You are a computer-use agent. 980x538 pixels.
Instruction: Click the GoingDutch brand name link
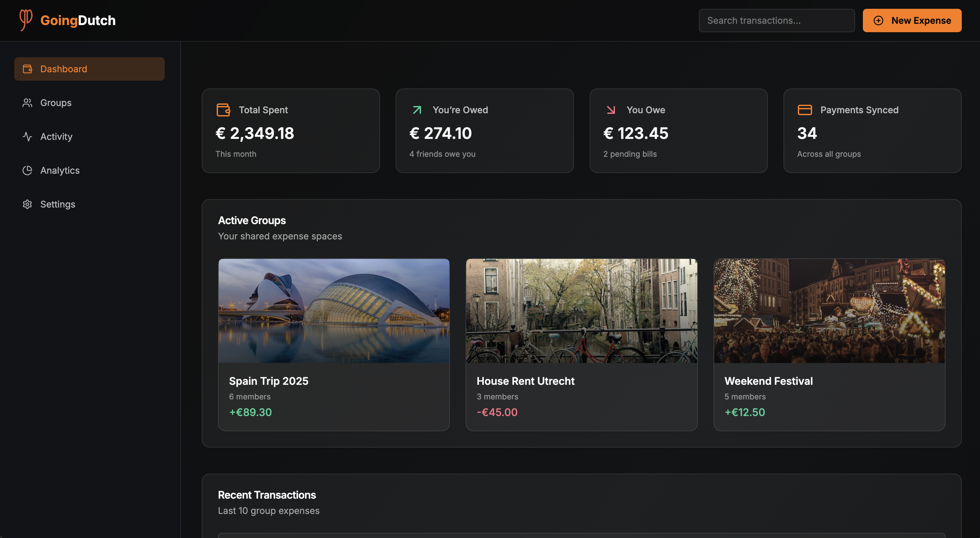coord(78,20)
